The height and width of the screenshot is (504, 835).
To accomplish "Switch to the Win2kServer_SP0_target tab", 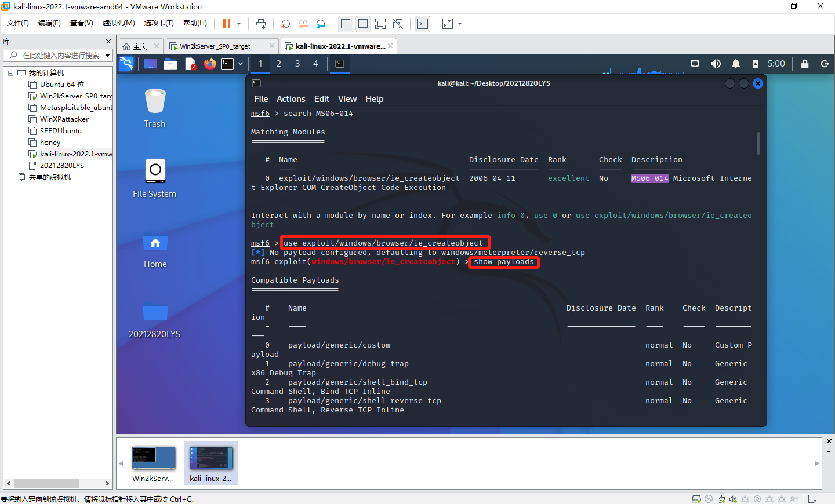I will (x=215, y=46).
